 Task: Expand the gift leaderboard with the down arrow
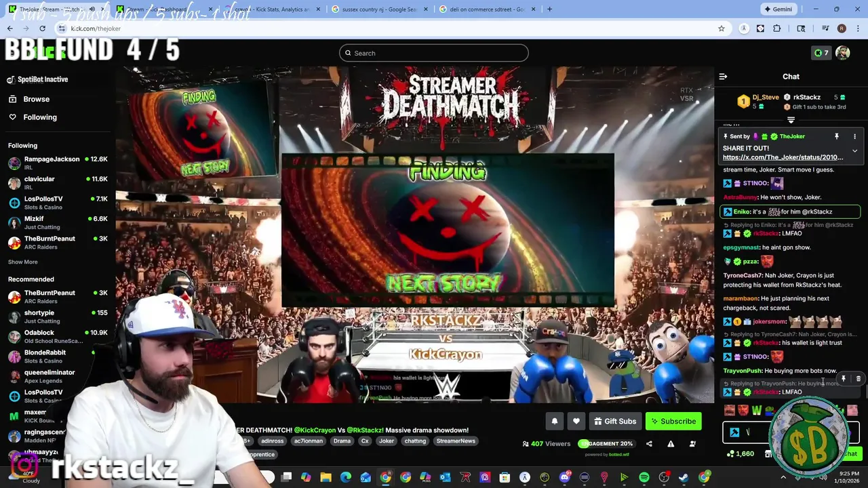coord(791,120)
